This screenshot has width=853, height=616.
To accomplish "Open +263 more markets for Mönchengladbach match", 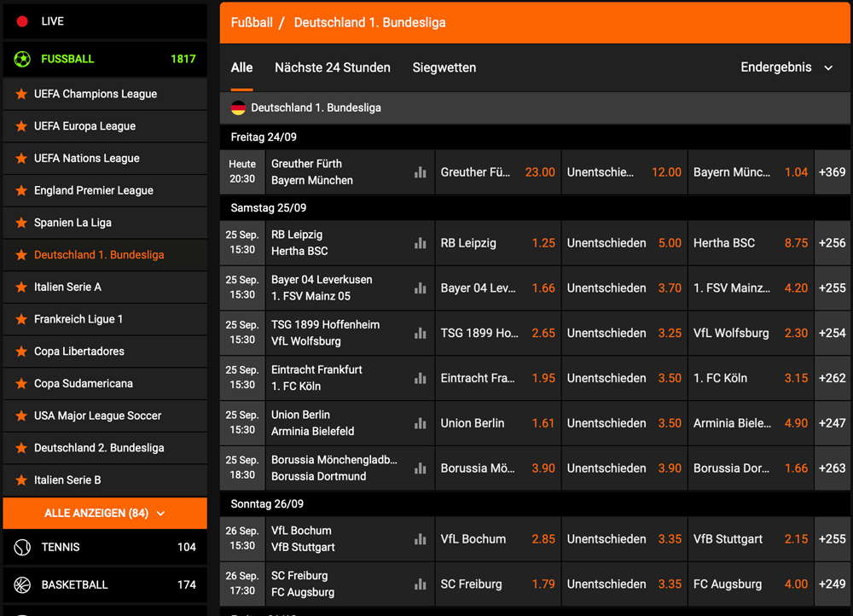I will [x=833, y=468].
